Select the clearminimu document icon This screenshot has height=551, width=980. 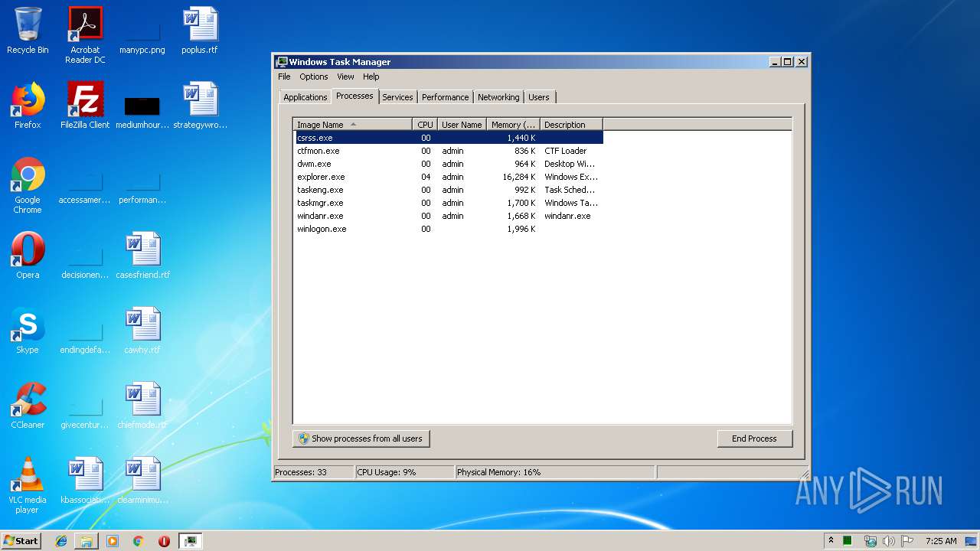[x=142, y=481]
